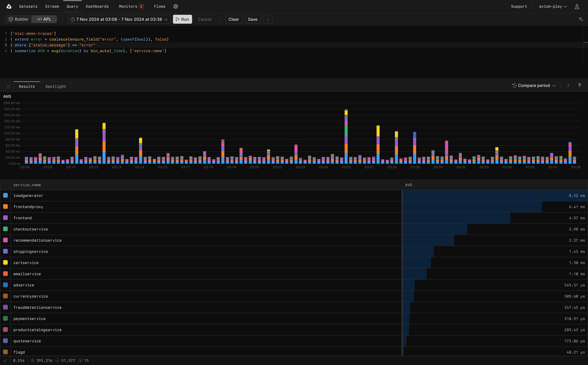Switch to APL mode
Screen dimensions: 588x365
click(x=44, y=19)
